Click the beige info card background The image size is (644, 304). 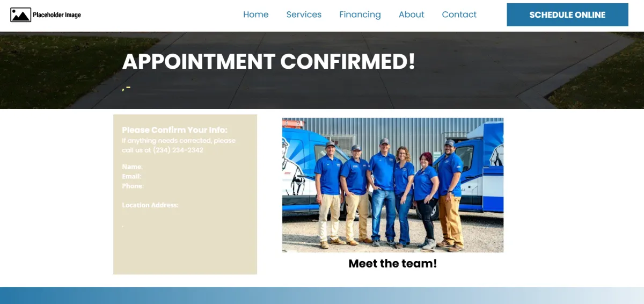(x=185, y=247)
